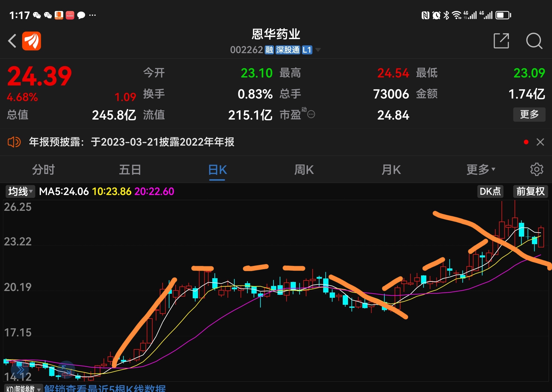
Task: Tap the MA5:24.06 label
Action: pos(64,191)
